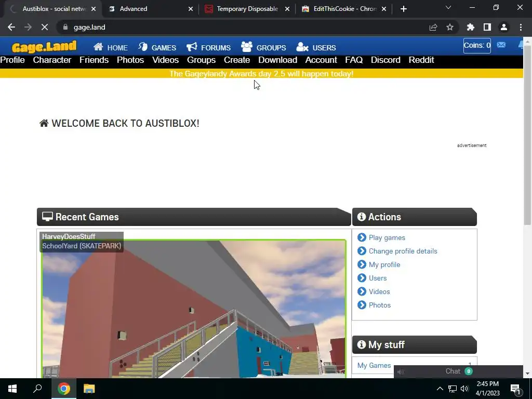
Task: Close the Austiblox tab
Action: [x=94, y=9]
